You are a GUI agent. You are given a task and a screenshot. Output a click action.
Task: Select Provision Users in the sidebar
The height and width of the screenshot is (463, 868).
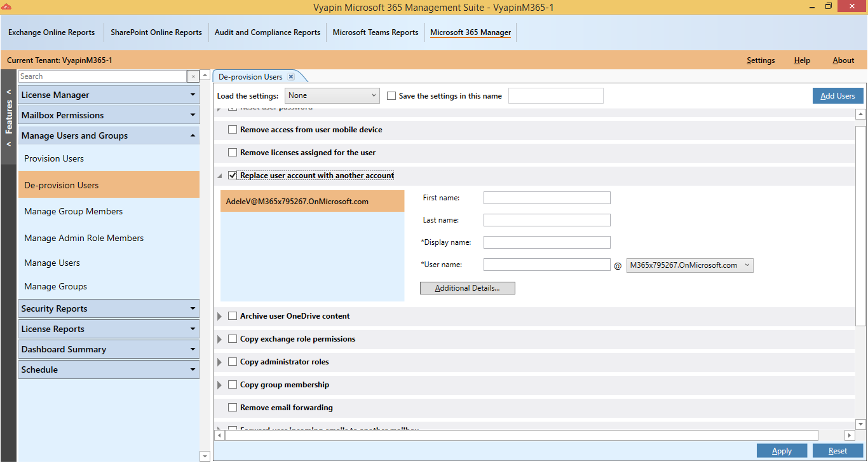(x=54, y=158)
